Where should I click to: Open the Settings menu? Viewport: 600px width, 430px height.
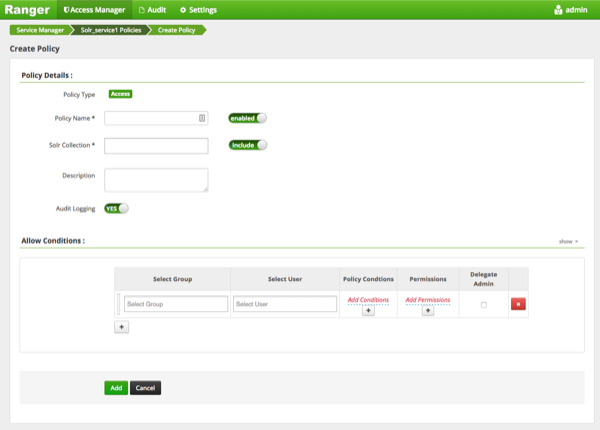point(197,10)
